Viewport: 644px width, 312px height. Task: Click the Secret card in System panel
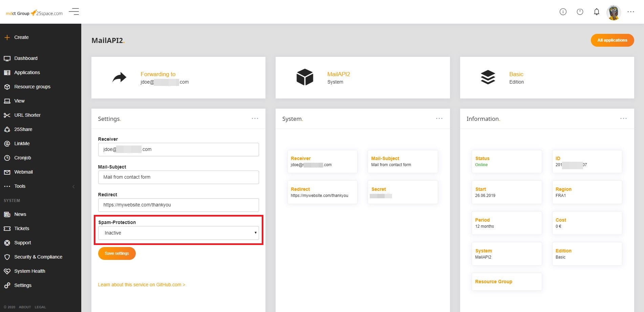(x=403, y=192)
